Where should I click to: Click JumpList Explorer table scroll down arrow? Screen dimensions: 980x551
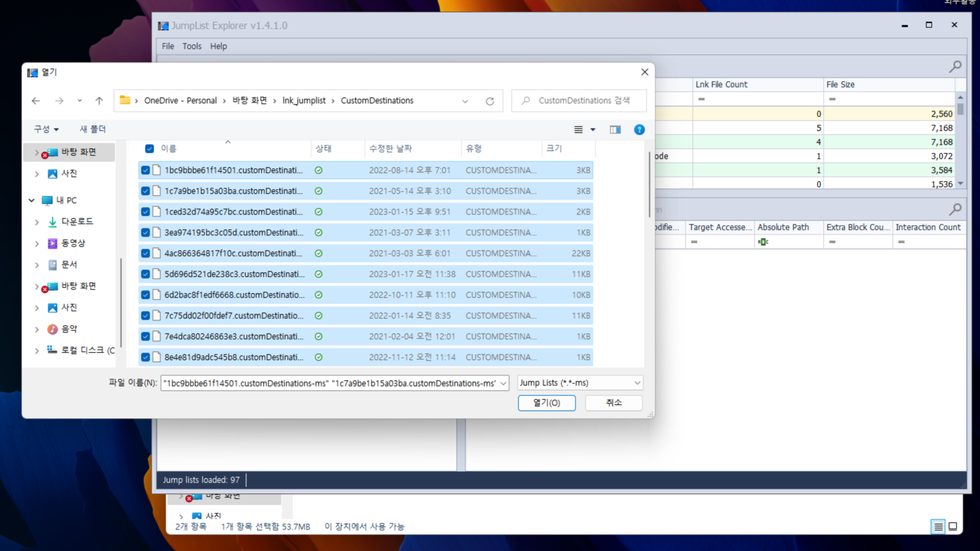(961, 184)
